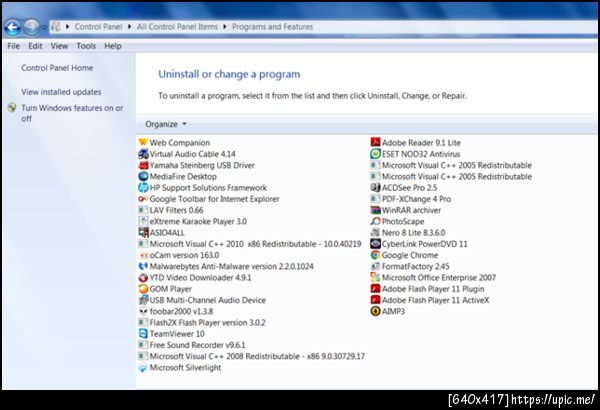Image resolution: width=600 pixels, height=410 pixels.
Task: Select Free Sound Recorder v9.6.1 entry
Action: 192,345
